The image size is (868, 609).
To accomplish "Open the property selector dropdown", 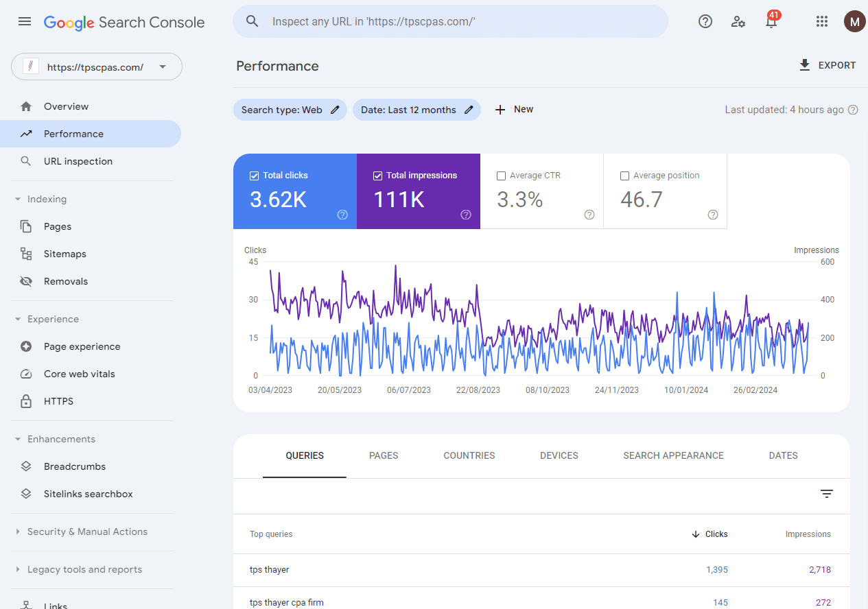I will pyautogui.click(x=163, y=67).
